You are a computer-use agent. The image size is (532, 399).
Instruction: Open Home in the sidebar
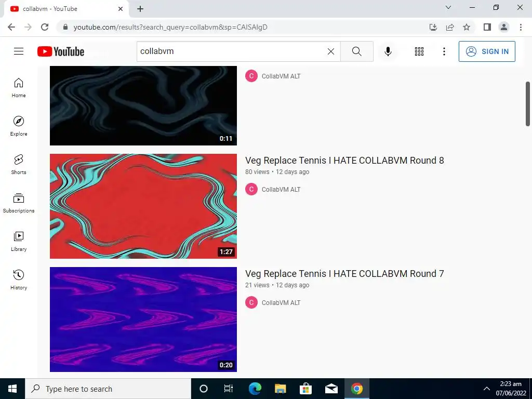19,88
